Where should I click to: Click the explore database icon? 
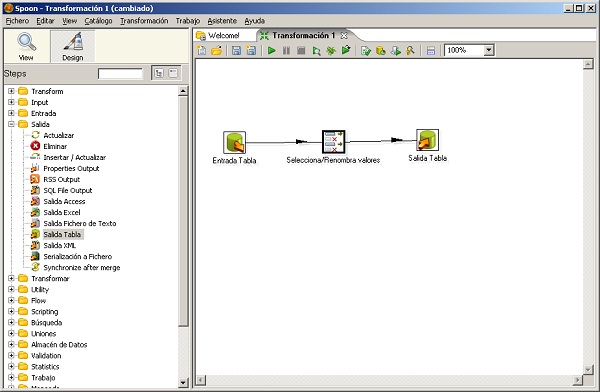pyautogui.click(x=410, y=50)
